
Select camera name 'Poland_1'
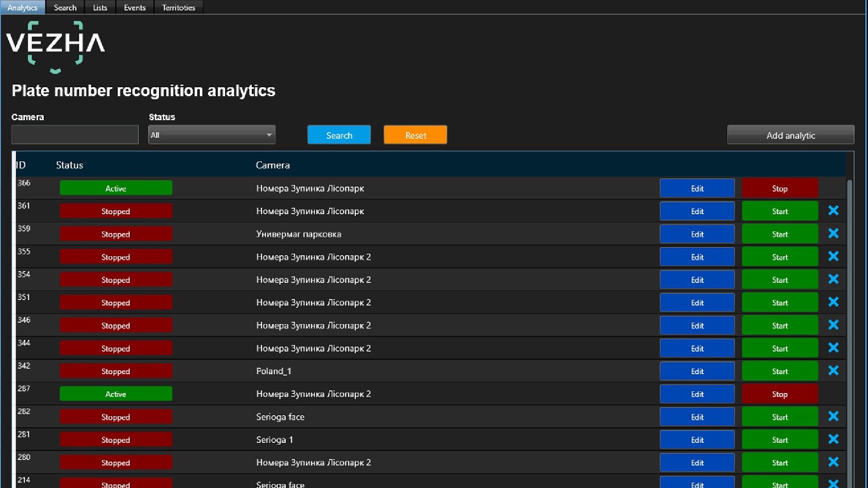pos(274,371)
